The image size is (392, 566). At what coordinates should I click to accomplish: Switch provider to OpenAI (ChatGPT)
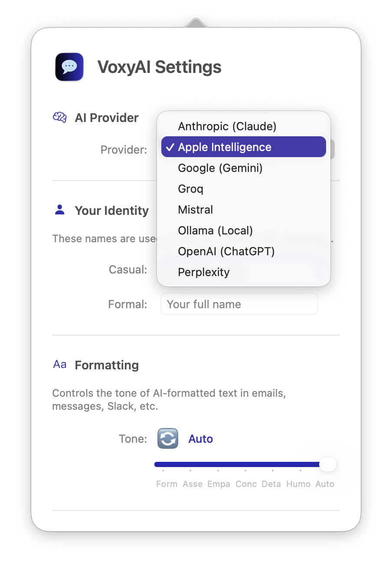pos(226,251)
